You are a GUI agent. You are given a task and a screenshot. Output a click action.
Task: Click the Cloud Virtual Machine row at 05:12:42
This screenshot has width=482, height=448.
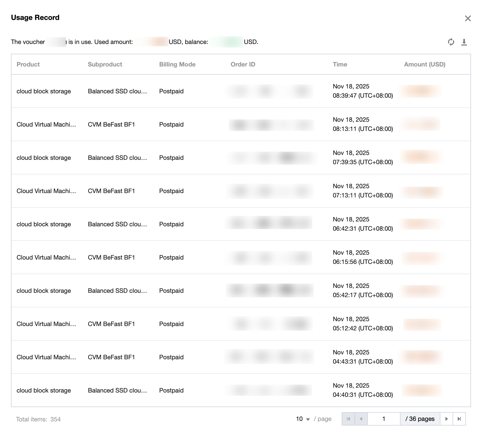tap(46, 324)
